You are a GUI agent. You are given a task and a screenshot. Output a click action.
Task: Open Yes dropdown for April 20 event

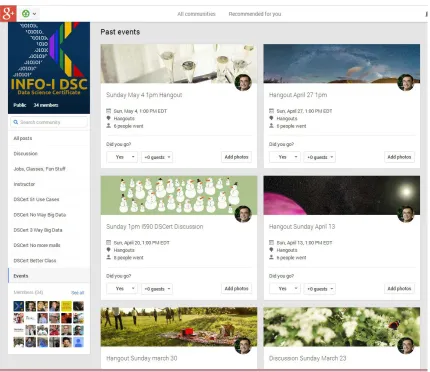(122, 289)
